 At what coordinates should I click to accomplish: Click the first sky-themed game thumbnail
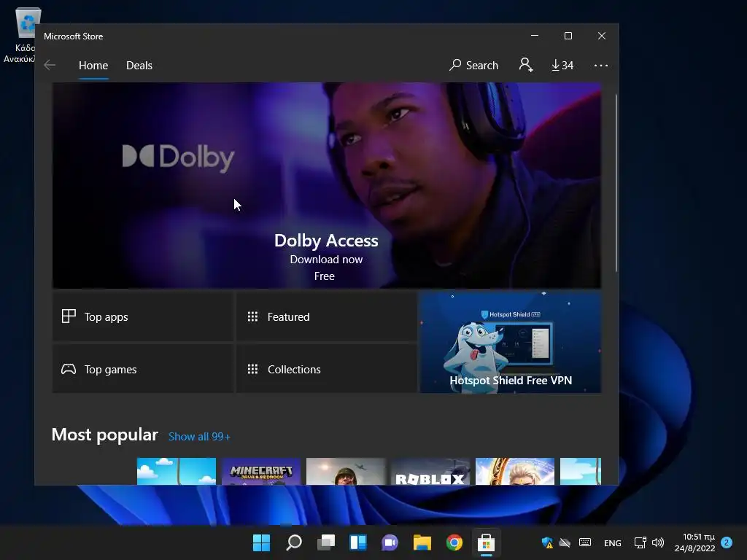pyautogui.click(x=177, y=472)
